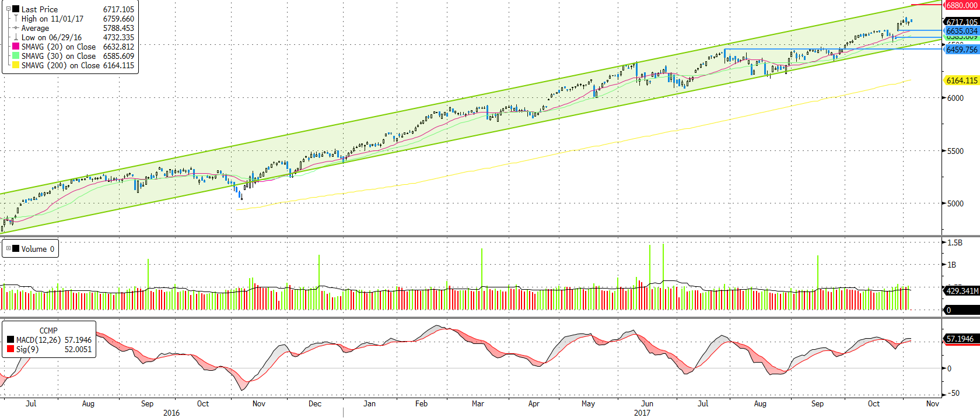Click the CCMP title in MACD legend
The height and width of the screenshot is (418, 980).
coord(48,331)
